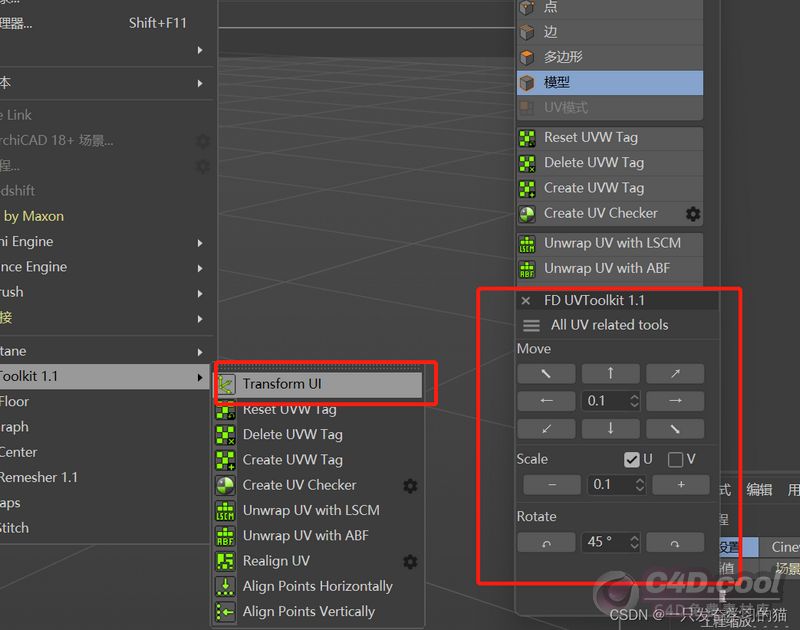
Task: Click Unwrap UV with LSCM icon, right panel
Action: point(527,243)
